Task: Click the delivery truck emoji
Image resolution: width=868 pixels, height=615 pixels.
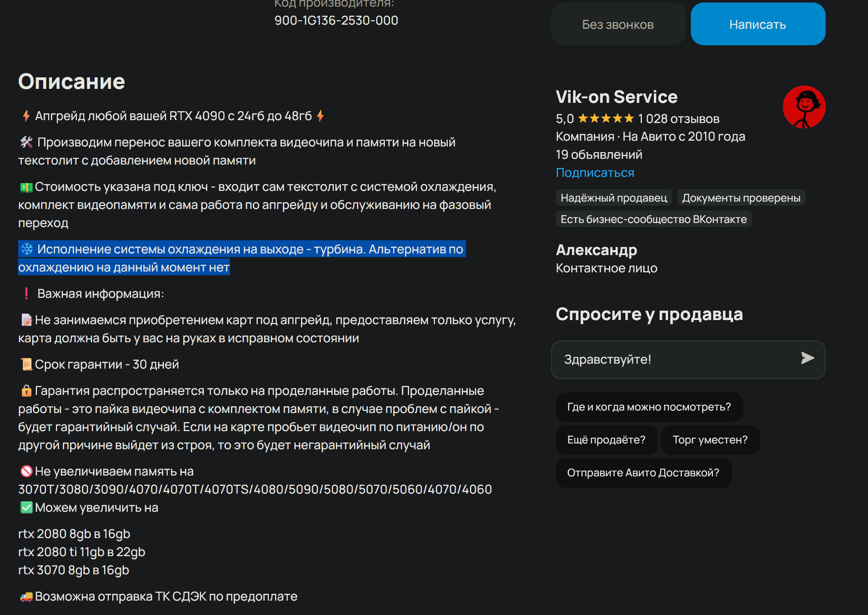Action: tap(26, 596)
